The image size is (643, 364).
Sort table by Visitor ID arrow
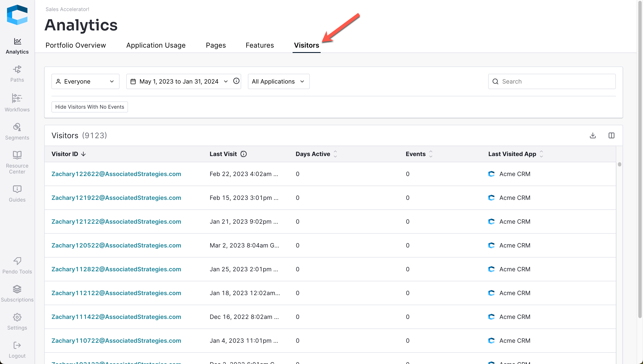coord(84,154)
